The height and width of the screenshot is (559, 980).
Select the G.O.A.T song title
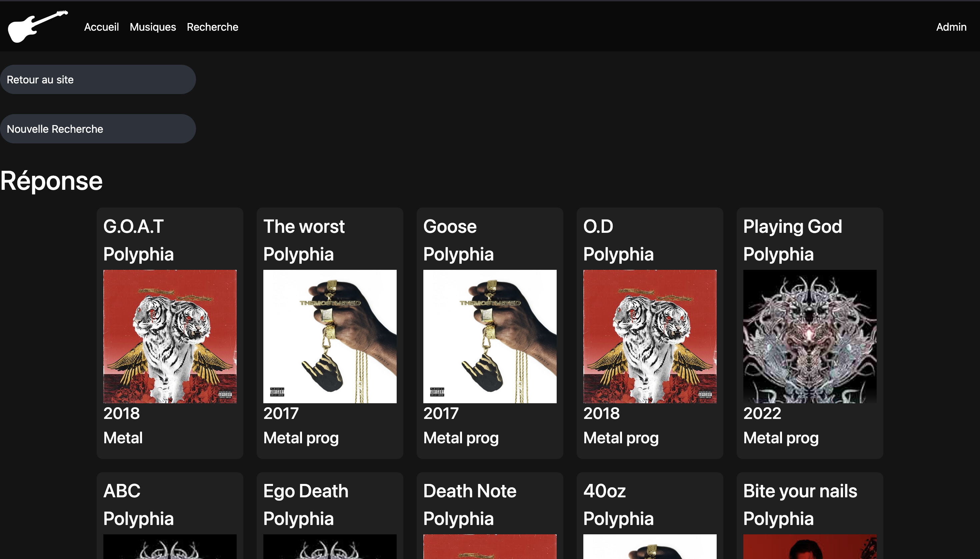coord(134,226)
